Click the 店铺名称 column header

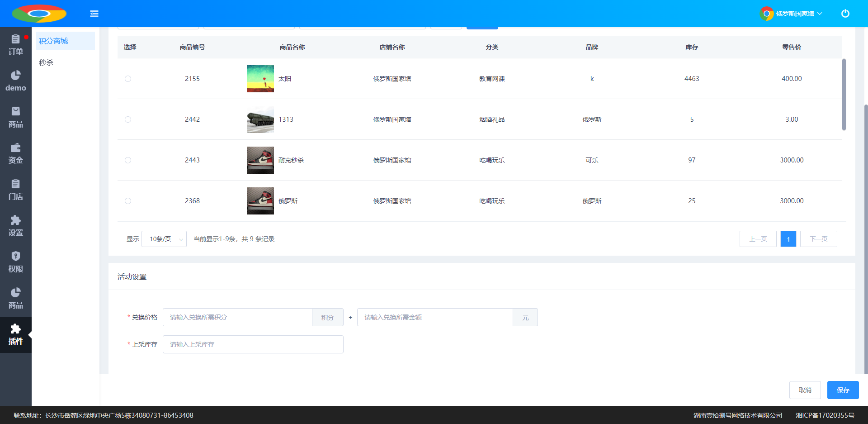click(x=392, y=47)
